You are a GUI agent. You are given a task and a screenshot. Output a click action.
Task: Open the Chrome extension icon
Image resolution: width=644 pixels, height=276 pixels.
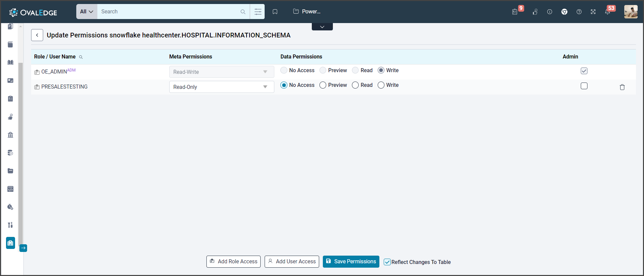[564, 12]
